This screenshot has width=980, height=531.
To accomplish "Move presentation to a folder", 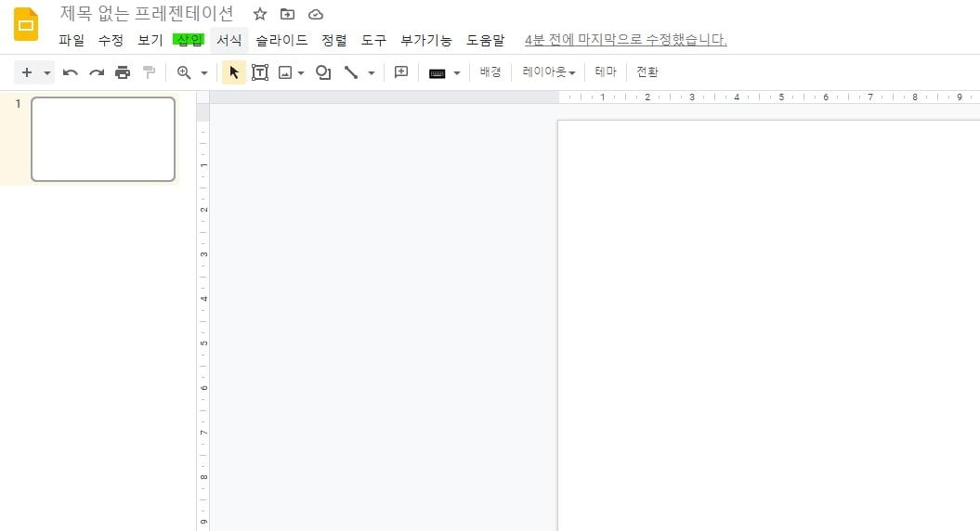I will point(288,14).
